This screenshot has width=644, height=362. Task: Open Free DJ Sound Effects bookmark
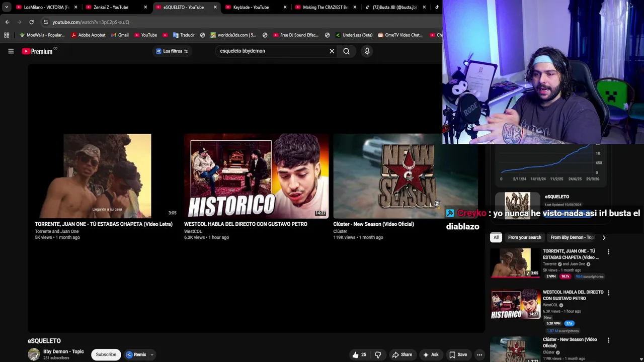point(296,35)
